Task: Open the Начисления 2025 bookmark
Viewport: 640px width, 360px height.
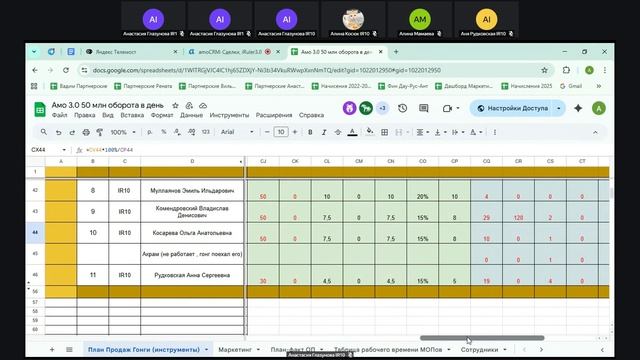Action: [527, 86]
